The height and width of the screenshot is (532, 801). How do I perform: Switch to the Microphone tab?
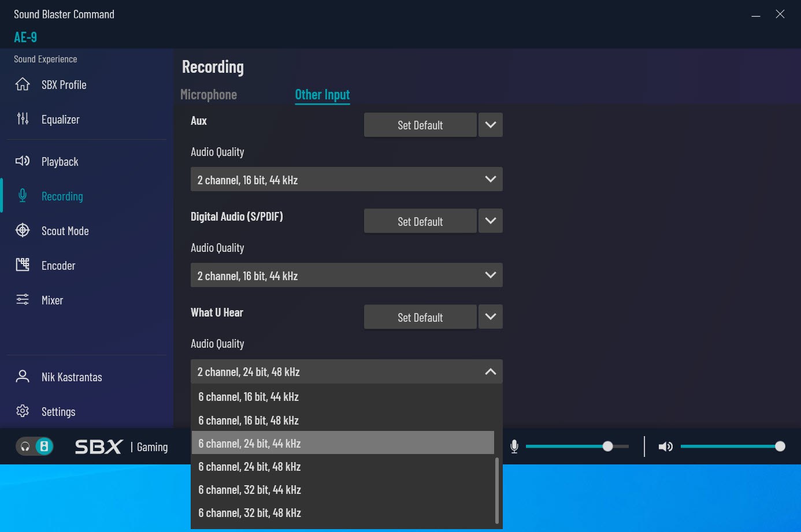point(209,95)
